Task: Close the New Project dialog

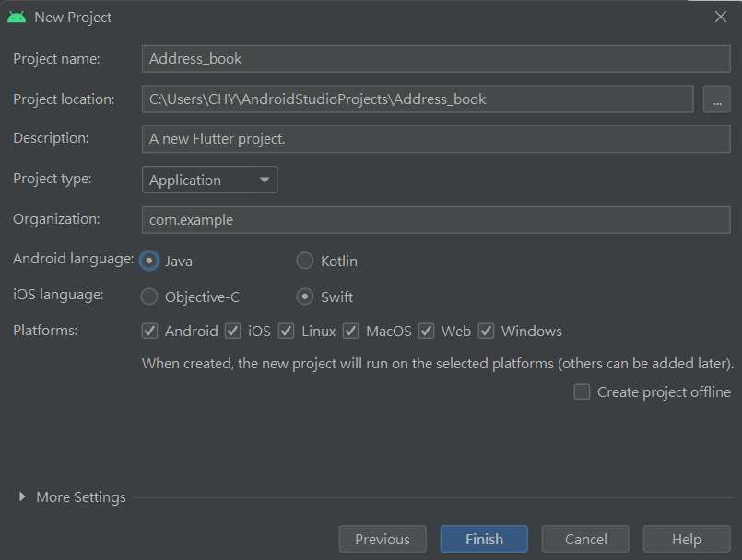Action: 720,17
